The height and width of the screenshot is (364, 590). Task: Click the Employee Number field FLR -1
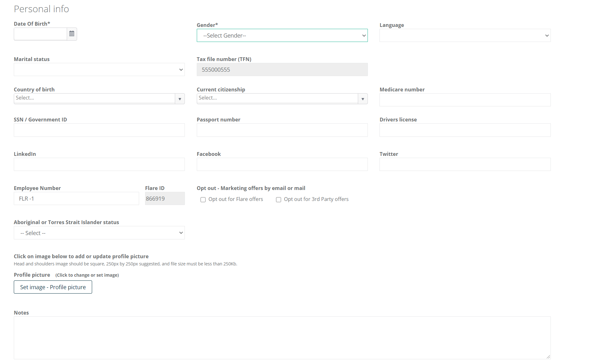[76, 198]
